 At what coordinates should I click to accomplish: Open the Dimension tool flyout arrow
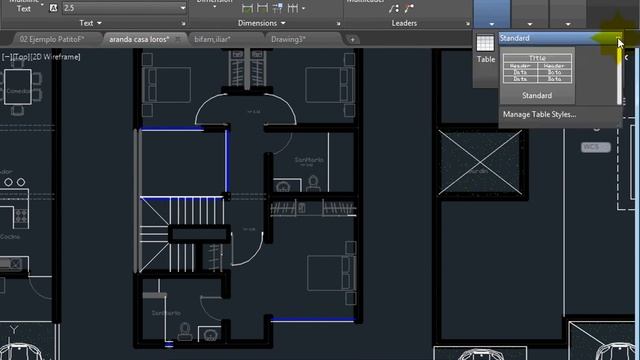[x=214, y=7]
